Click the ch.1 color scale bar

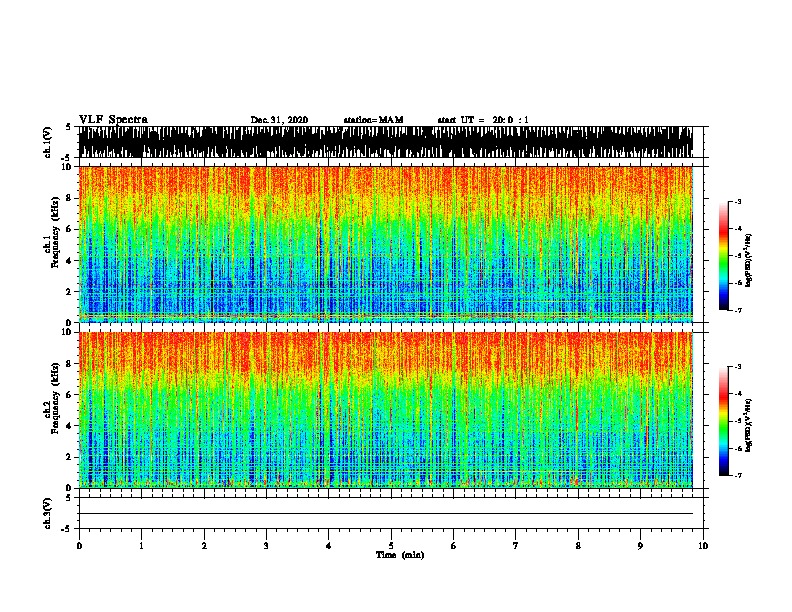(724, 256)
